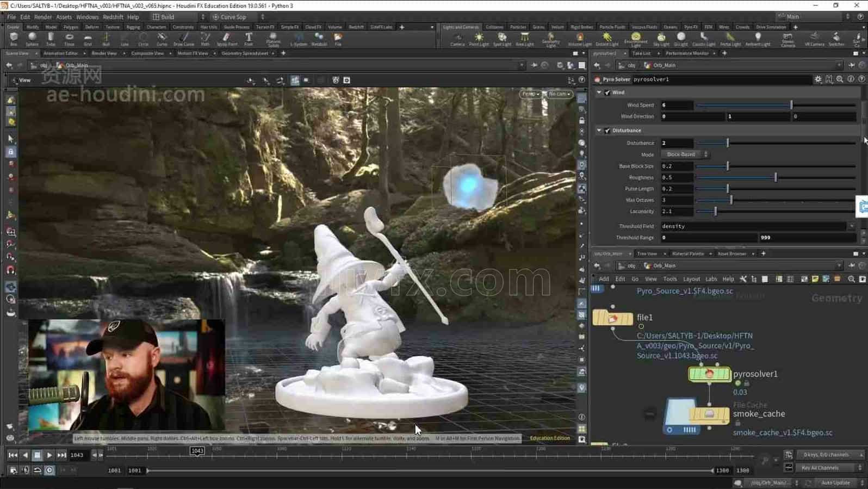This screenshot has height=489, width=868.
Task: Switch to the Performance Monitor tab
Action: pyautogui.click(x=687, y=53)
